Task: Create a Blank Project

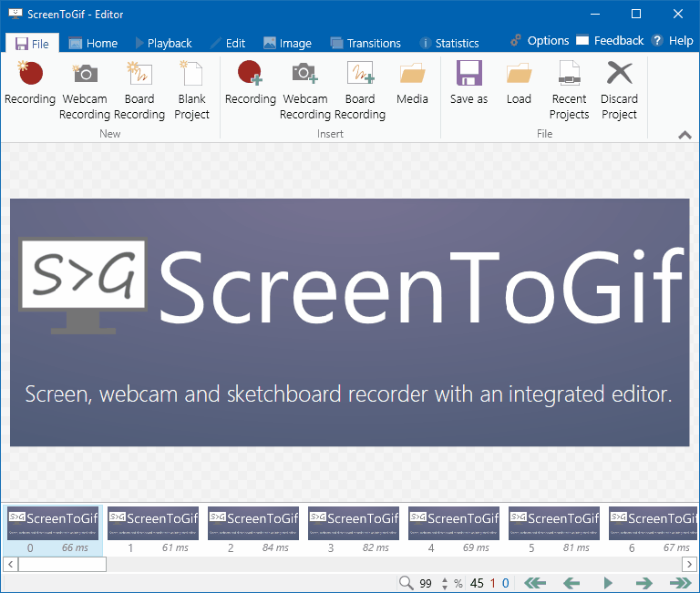Action: 192,90
